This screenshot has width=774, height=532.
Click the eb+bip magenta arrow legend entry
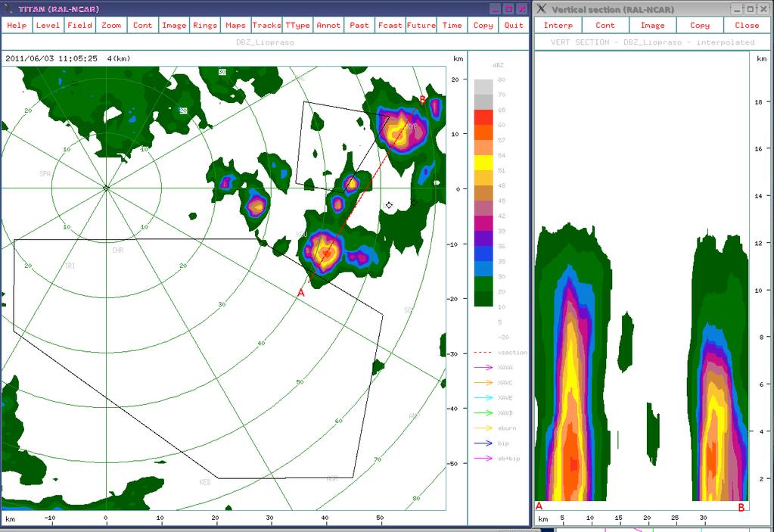496,459
